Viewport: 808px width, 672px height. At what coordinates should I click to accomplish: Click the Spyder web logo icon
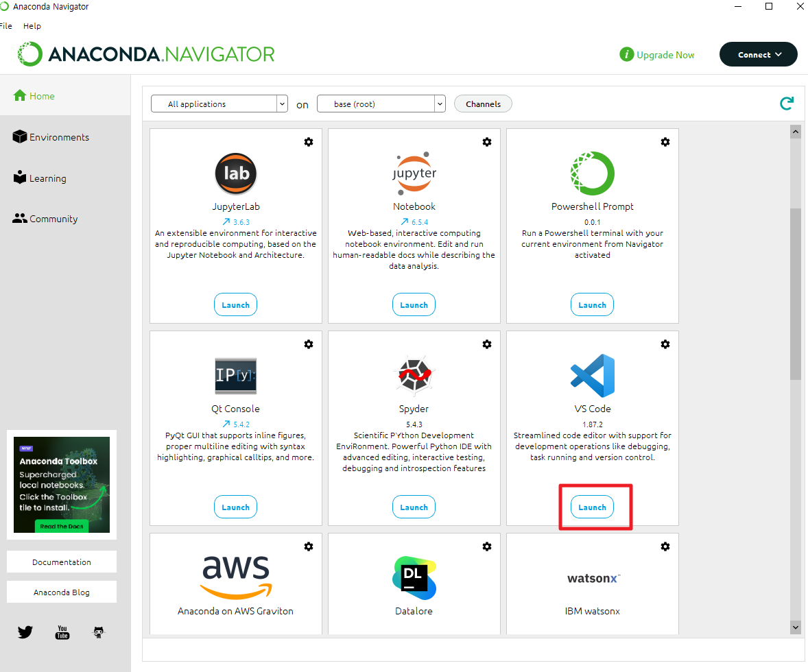click(414, 374)
